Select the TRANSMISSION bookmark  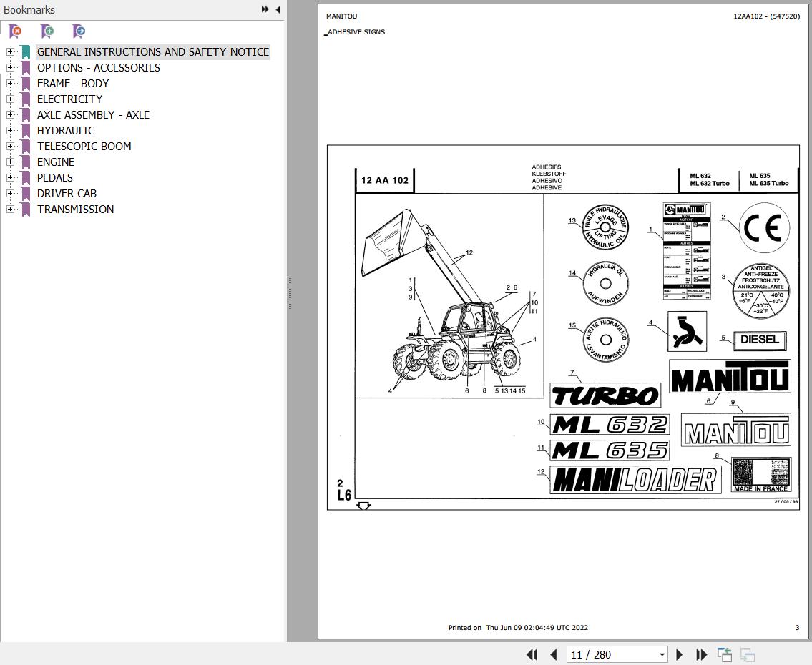pos(76,209)
